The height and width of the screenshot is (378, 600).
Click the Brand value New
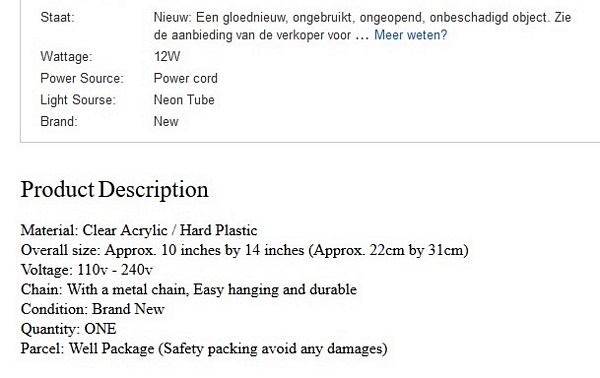coord(166,122)
